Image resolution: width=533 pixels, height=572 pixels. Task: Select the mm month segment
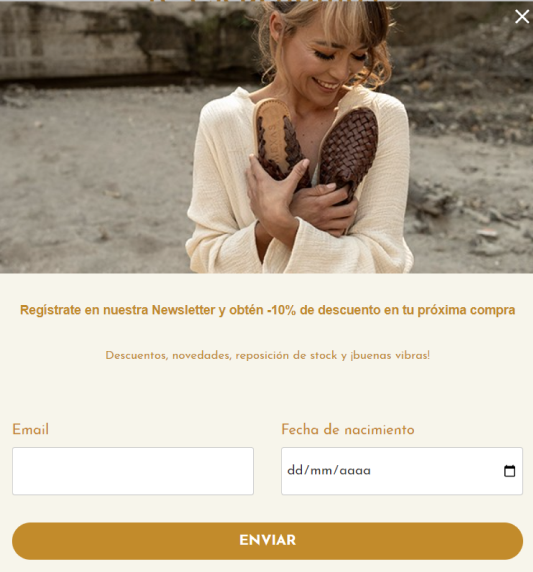[321, 471]
